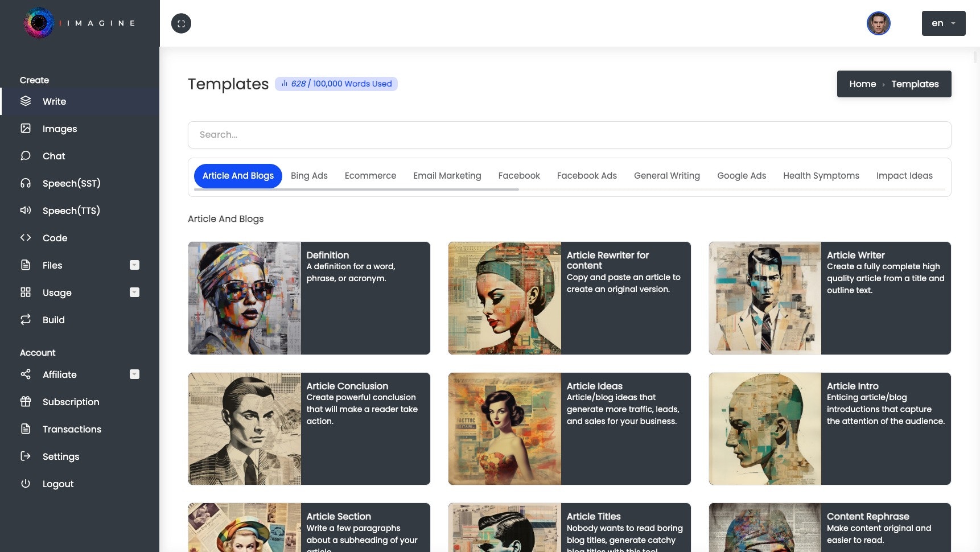This screenshot has height=552, width=980.
Task: Select Speech(SST) in sidebar
Action: (x=80, y=183)
